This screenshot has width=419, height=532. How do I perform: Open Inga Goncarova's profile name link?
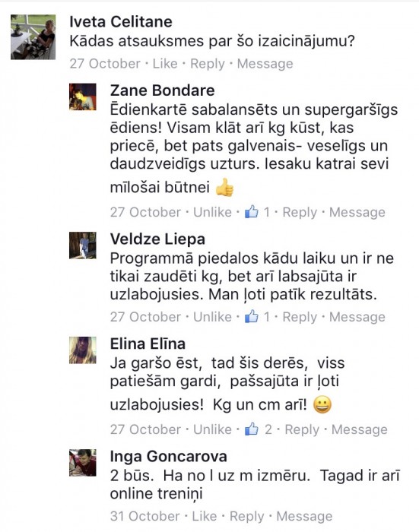[x=168, y=456]
